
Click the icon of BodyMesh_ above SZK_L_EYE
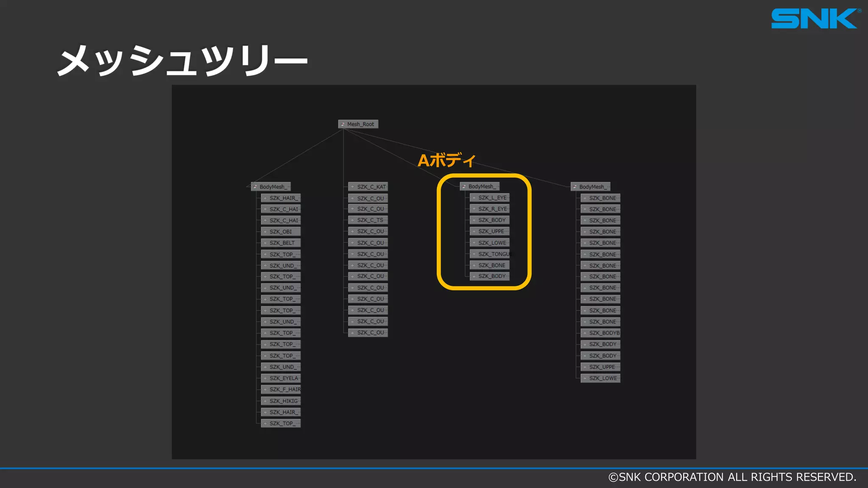pyautogui.click(x=464, y=186)
